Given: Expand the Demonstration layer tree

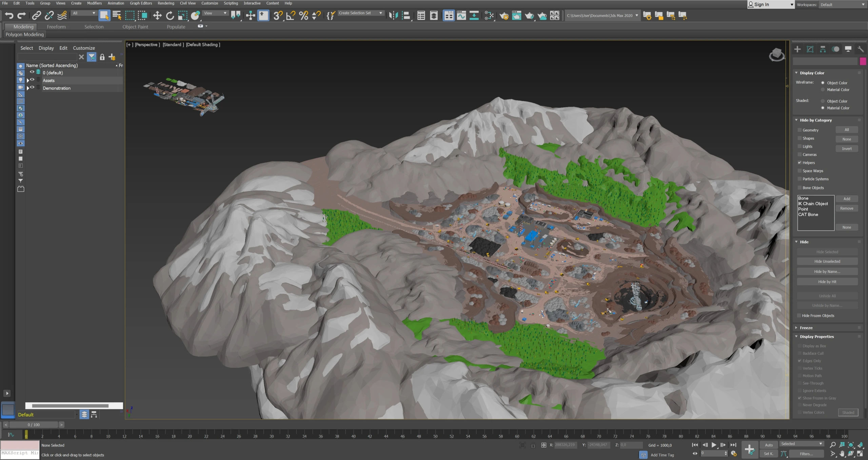Looking at the screenshot, I should [x=28, y=88].
